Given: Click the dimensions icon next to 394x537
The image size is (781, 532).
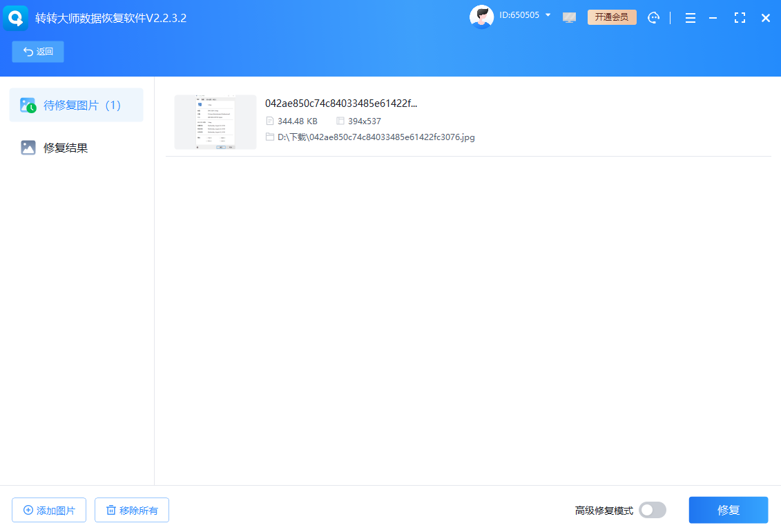Looking at the screenshot, I should point(340,120).
